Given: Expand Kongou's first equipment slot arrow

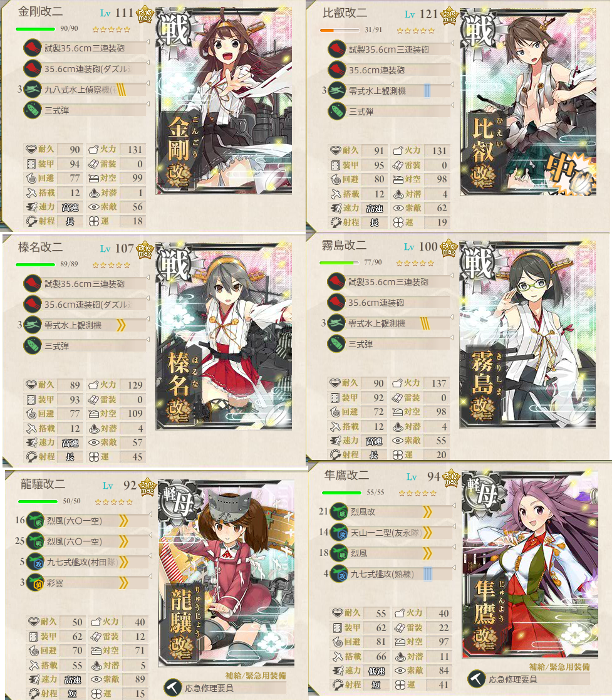Looking at the screenshot, I should pyautogui.click(x=148, y=43).
